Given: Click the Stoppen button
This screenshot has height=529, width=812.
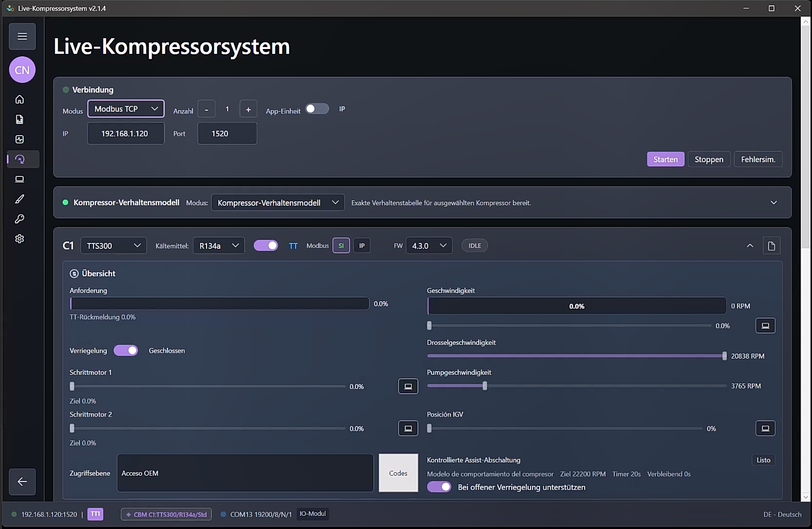Looking at the screenshot, I should point(709,159).
